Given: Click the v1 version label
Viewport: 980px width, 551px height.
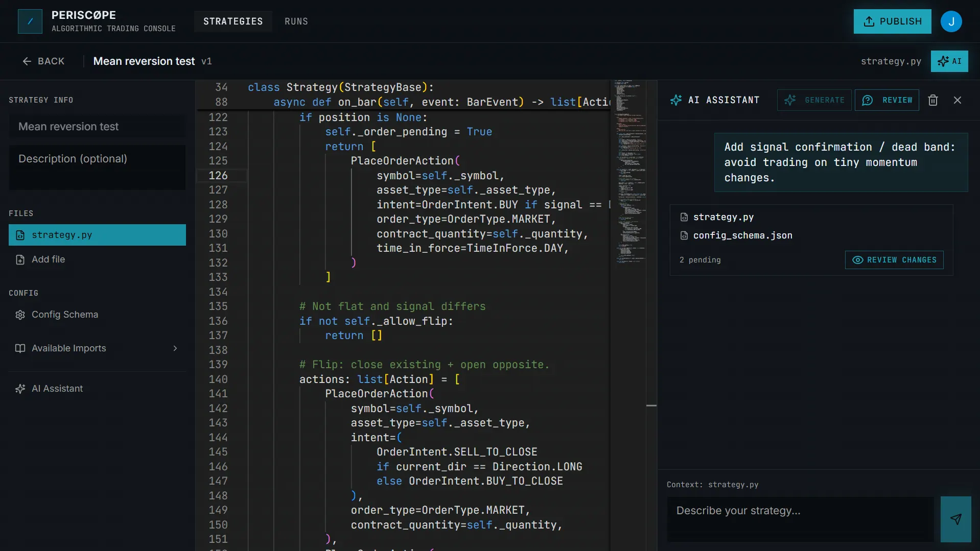Looking at the screenshot, I should tap(206, 61).
